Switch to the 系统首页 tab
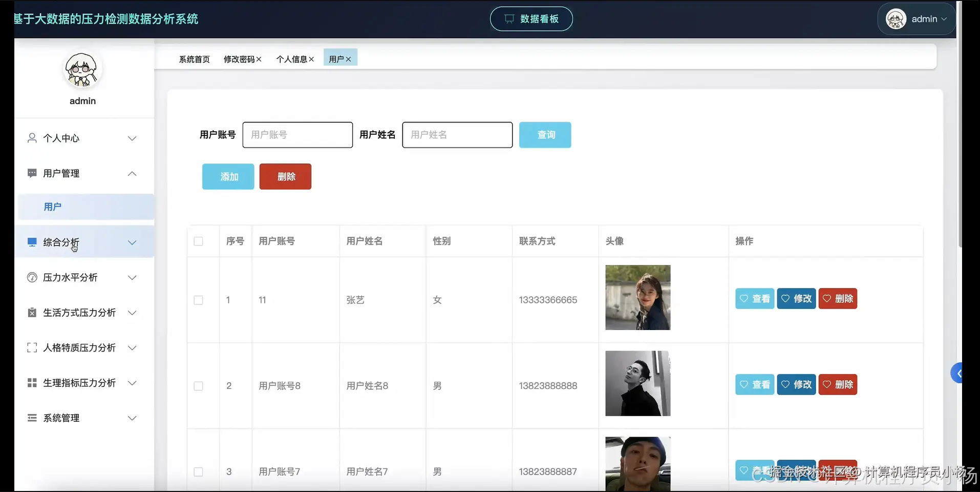Screen dimensions: 980x492 pyautogui.click(x=195, y=59)
